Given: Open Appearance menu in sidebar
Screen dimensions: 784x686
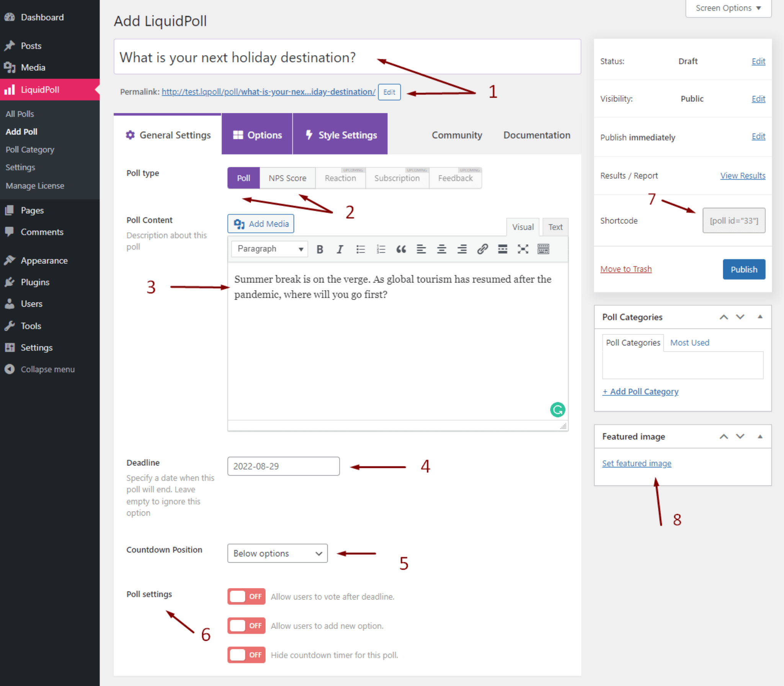Looking at the screenshot, I should click(50, 261).
